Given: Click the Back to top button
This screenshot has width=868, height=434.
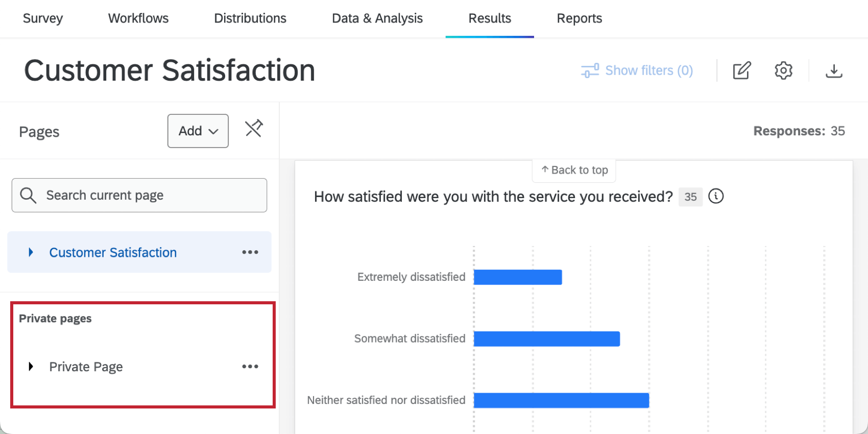Looking at the screenshot, I should point(573,170).
